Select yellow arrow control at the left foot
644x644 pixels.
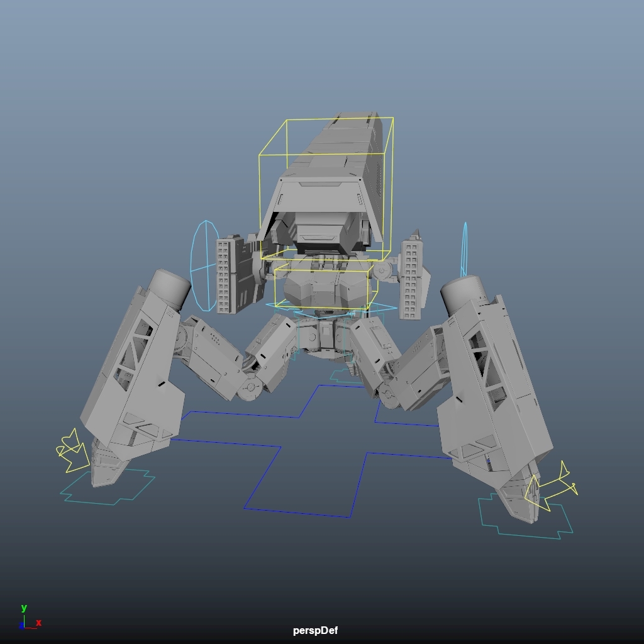[73, 451]
